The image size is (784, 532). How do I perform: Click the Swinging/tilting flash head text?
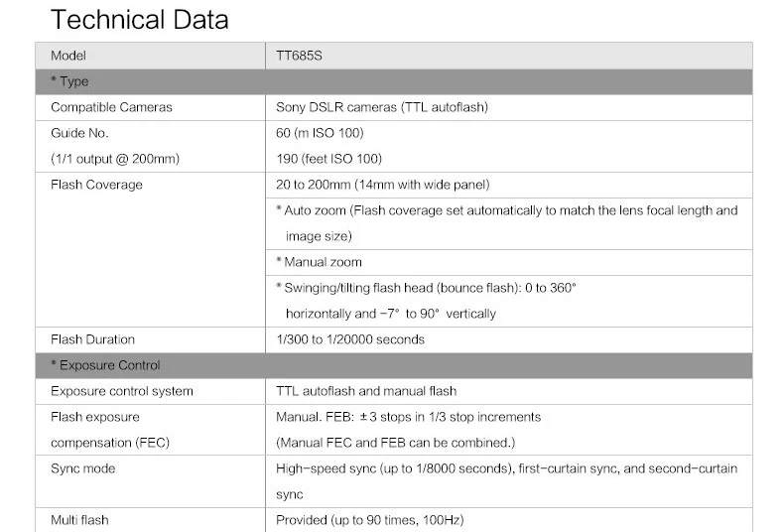(426, 288)
